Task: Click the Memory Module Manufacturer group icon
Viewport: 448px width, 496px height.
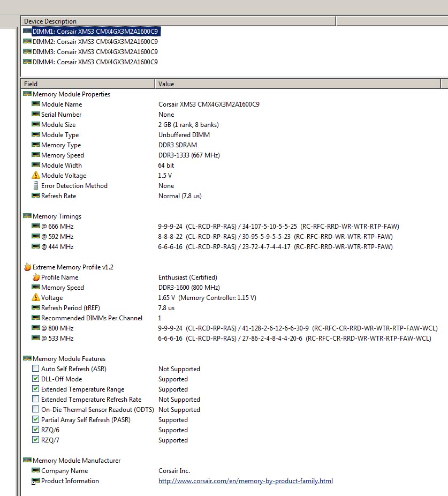Action: [27, 460]
